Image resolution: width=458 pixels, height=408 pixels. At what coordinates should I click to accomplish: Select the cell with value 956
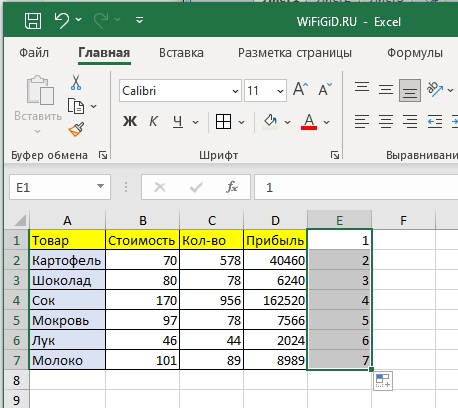click(211, 300)
